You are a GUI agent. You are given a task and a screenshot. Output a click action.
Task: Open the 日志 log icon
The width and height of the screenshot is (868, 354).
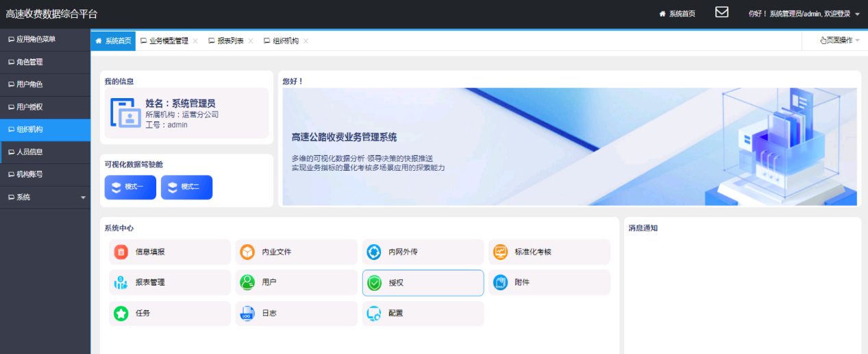[x=247, y=314]
